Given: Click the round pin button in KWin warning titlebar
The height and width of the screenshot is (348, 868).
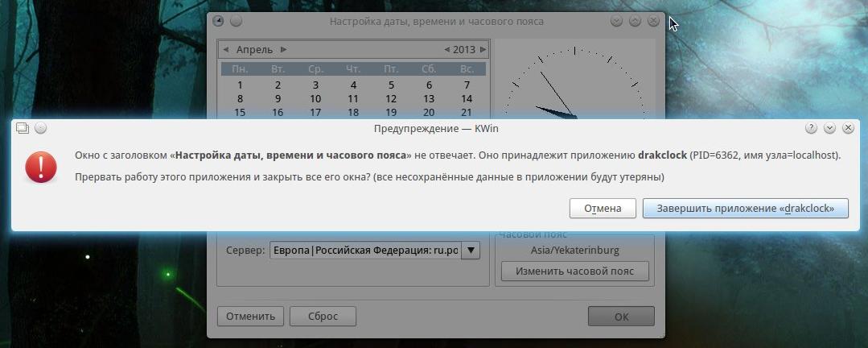Looking at the screenshot, I should [40, 128].
